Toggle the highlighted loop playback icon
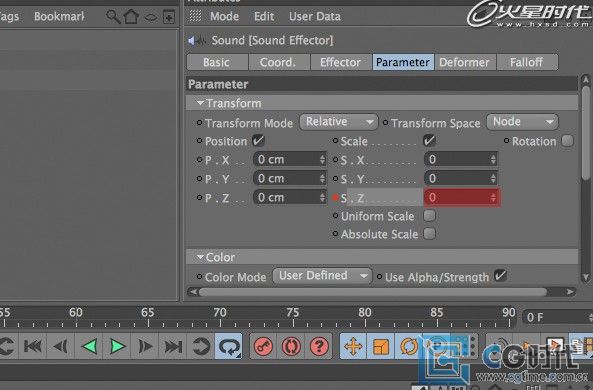The height and width of the screenshot is (390, 593). (228, 346)
